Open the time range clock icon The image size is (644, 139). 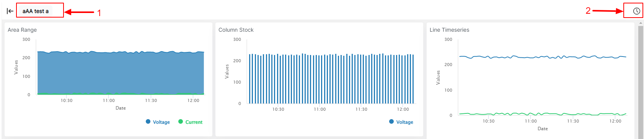click(x=636, y=11)
